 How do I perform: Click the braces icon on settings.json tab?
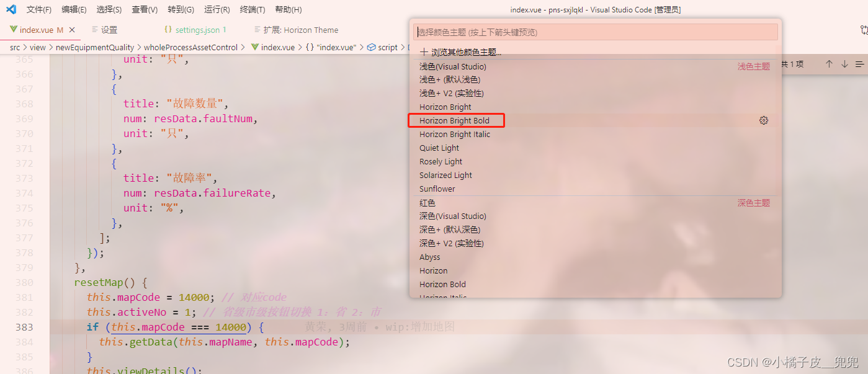pos(168,30)
